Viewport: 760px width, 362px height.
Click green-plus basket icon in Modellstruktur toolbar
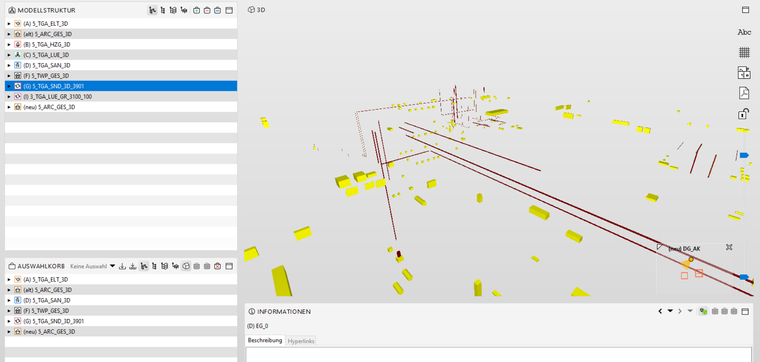(196, 10)
